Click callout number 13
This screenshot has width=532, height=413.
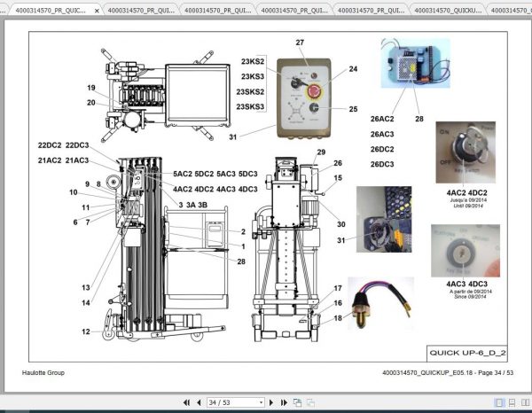86,287
